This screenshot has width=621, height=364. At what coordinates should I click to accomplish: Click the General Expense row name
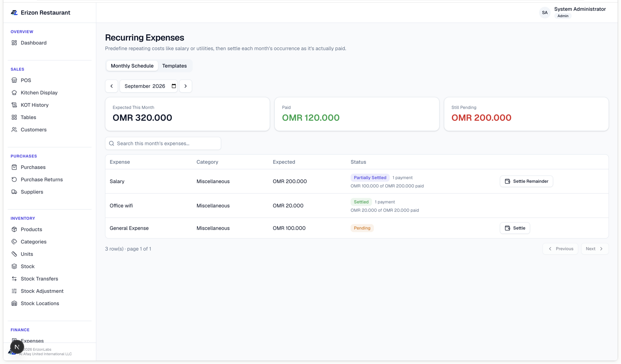[x=129, y=228]
